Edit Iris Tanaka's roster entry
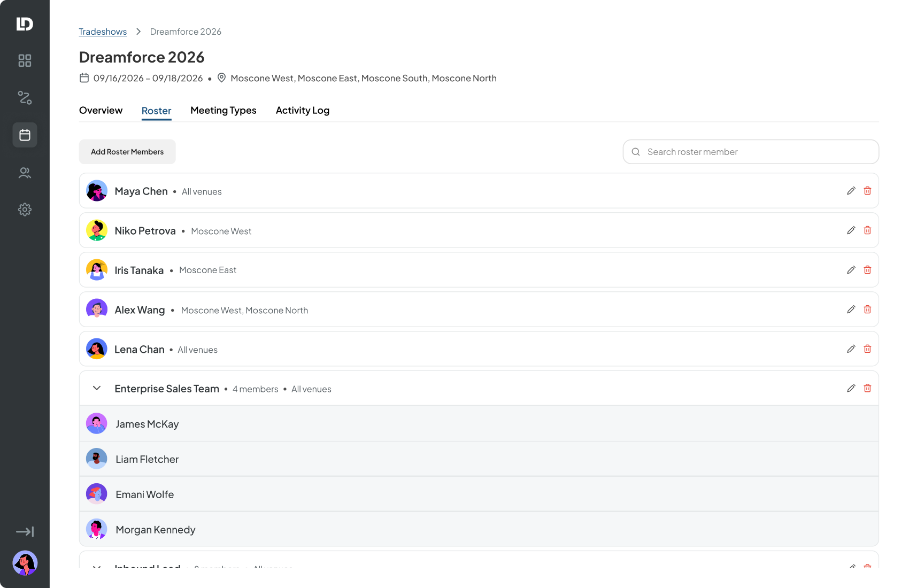 (x=851, y=270)
